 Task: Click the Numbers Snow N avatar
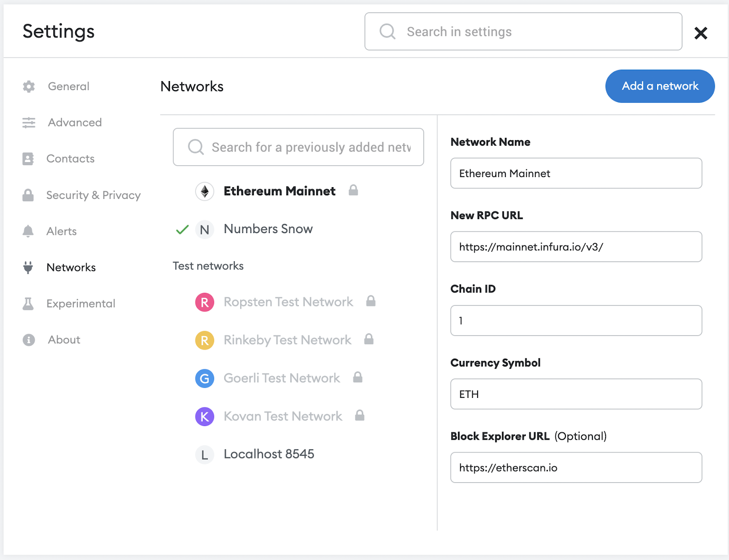tap(205, 229)
